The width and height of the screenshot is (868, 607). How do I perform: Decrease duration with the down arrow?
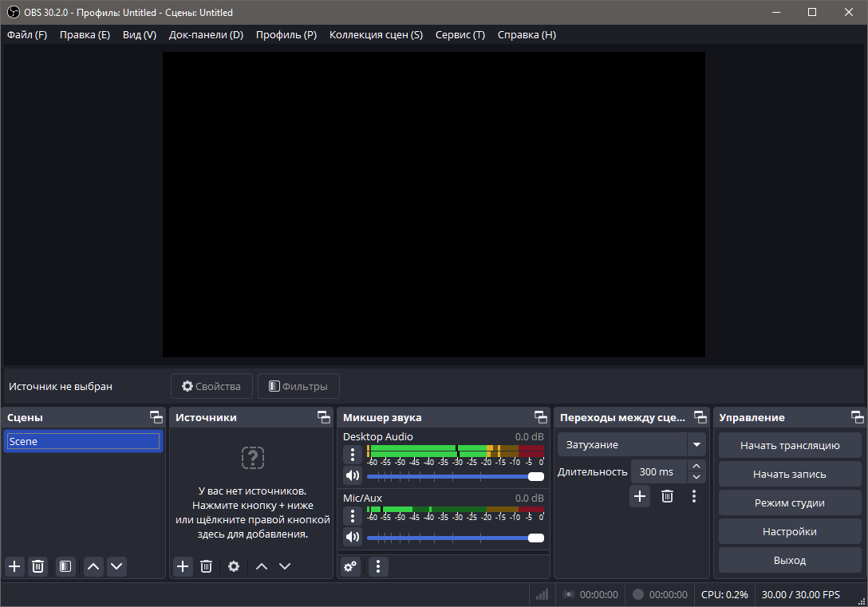click(696, 477)
